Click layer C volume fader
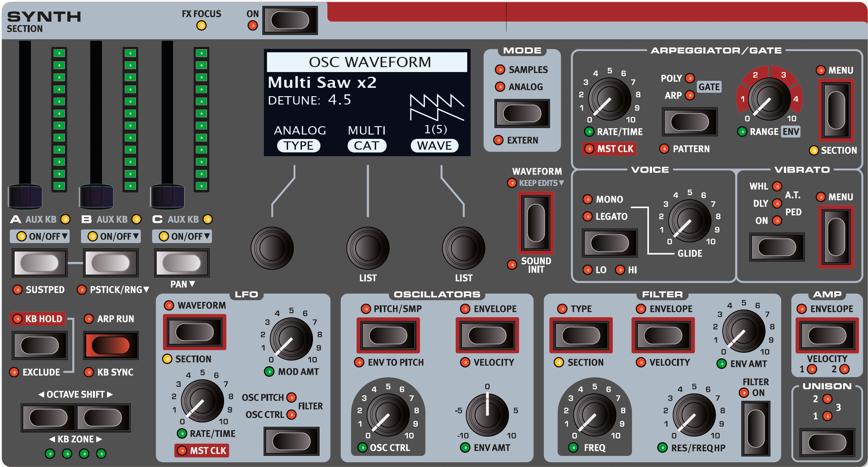The height and width of the screenshot is (467, 868). (x=167, y=197)
